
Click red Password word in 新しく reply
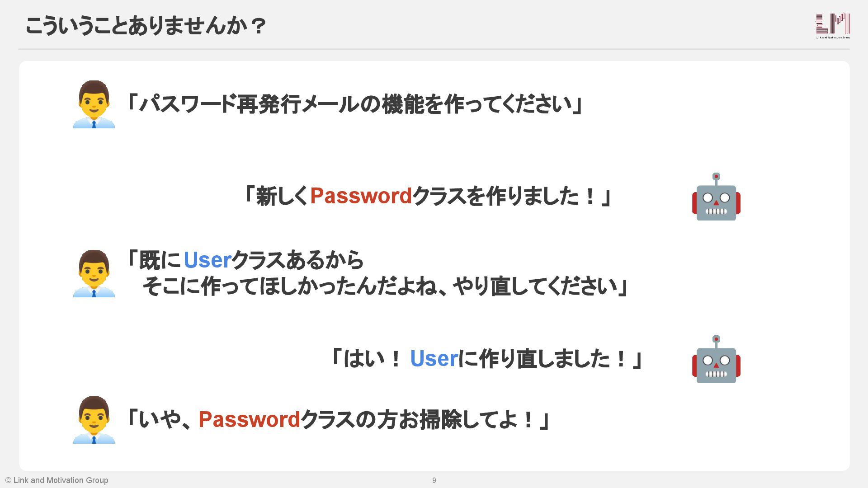(x=361, y=196)
